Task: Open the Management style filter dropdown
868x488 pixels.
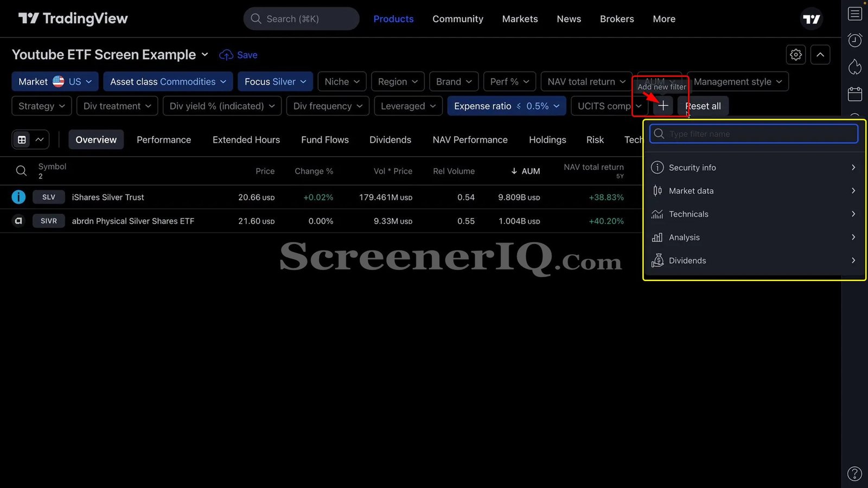Action: tap(738, 81)
